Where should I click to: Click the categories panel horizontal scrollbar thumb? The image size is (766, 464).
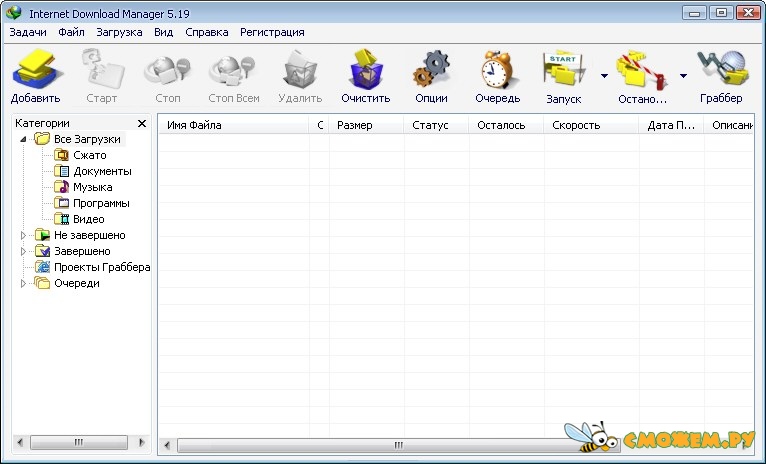pos(79,443)
